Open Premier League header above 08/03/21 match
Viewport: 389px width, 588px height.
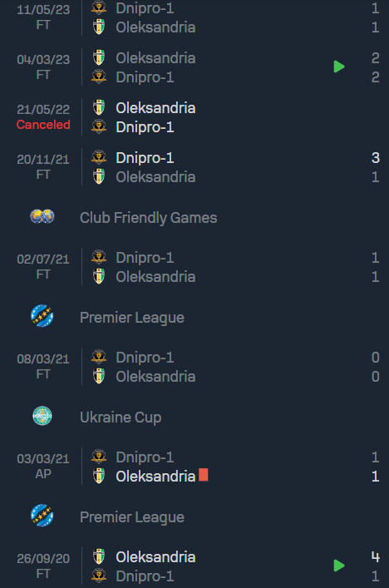(132, 318)
